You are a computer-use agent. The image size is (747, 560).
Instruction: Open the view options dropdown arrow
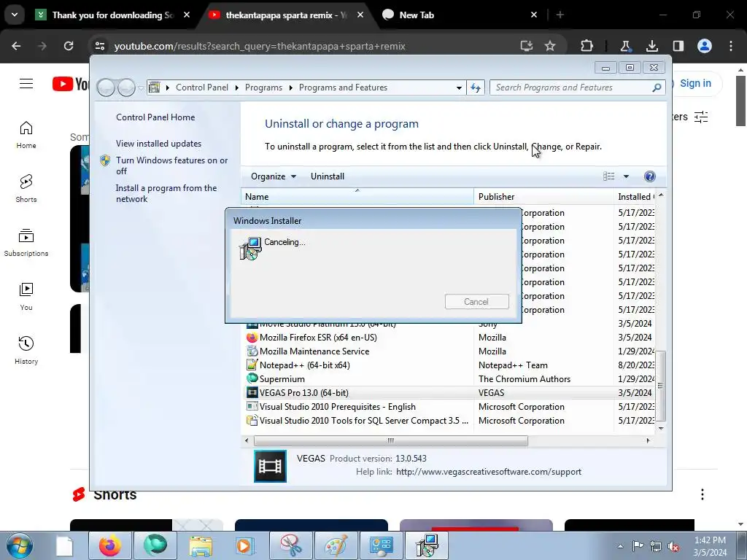click(x=626, y=176)
